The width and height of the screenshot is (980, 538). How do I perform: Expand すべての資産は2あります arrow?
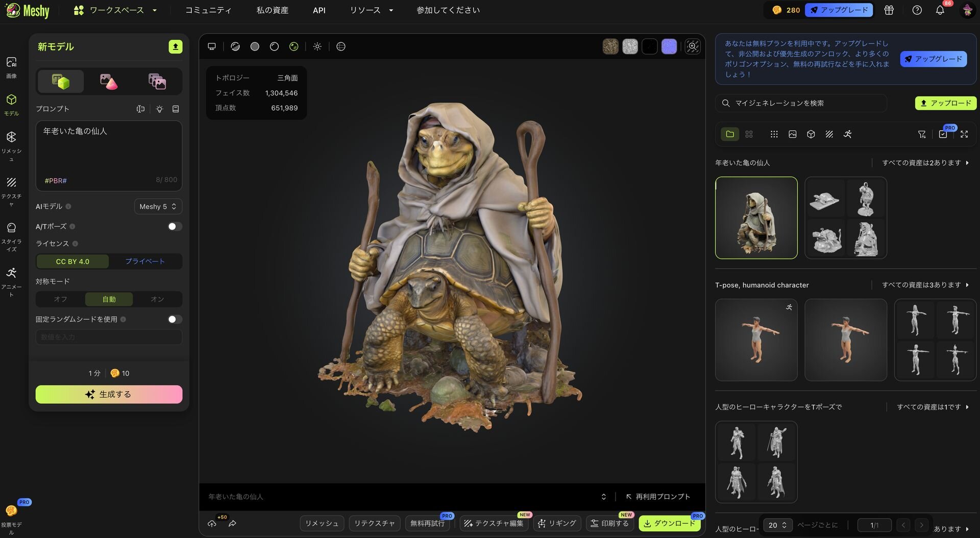click(967, 163)
